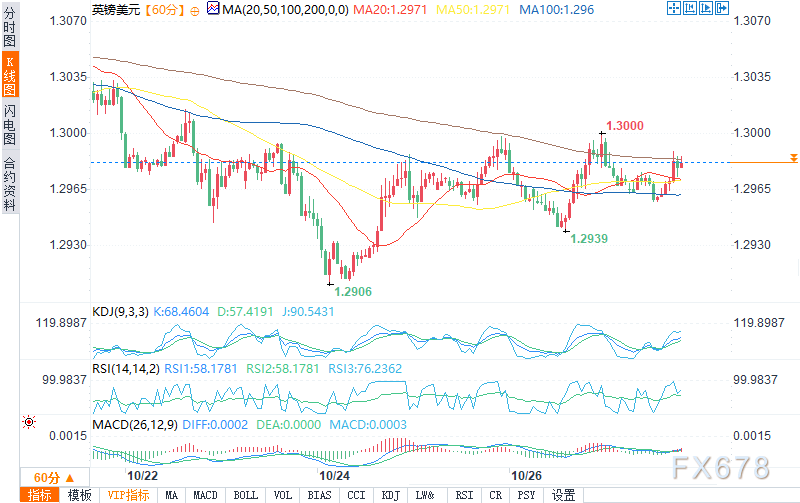The image size is (800, 503).
Task: Click the 设置 button in bottom bar
Action: (x=564, y=495)
